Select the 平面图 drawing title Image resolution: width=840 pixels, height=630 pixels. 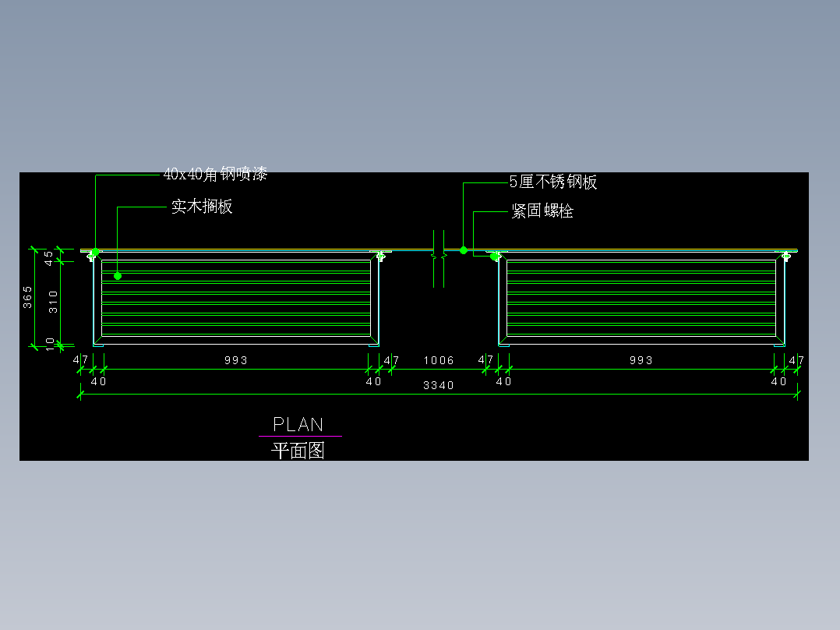tap(298, 451)
